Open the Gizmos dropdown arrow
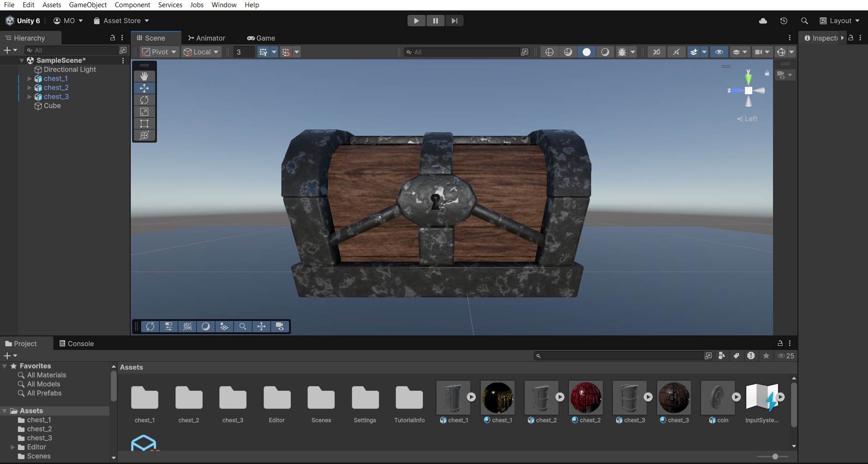Image resolution: width=868 pixels, height=464 pixels. click(x=792, y=52)
